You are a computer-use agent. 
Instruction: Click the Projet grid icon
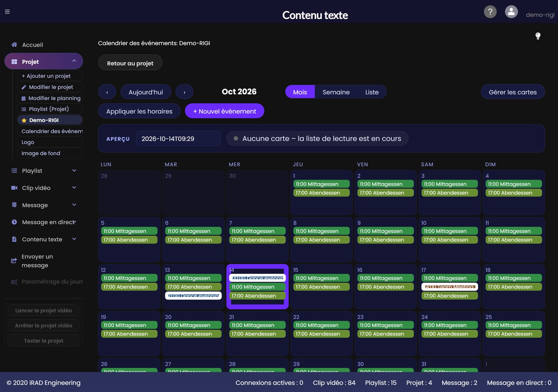pos(14,62)
